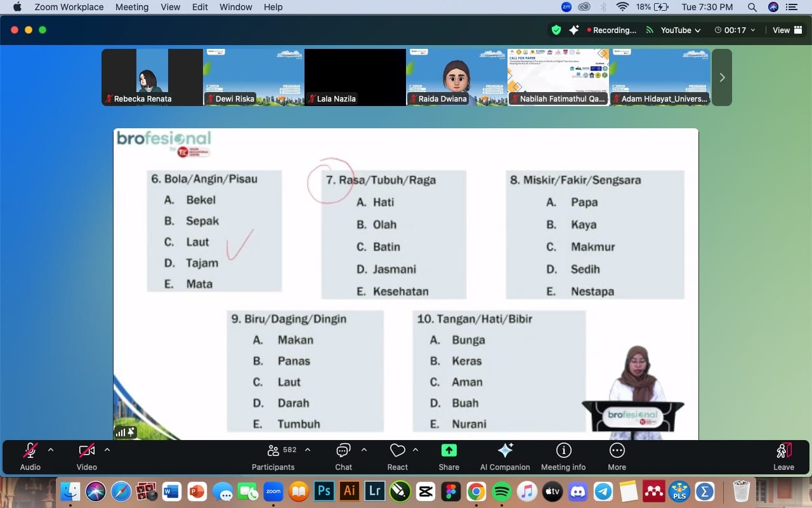812x508 pixels.
Task: Click the green encryption shield icon
Action: (556, 30)
